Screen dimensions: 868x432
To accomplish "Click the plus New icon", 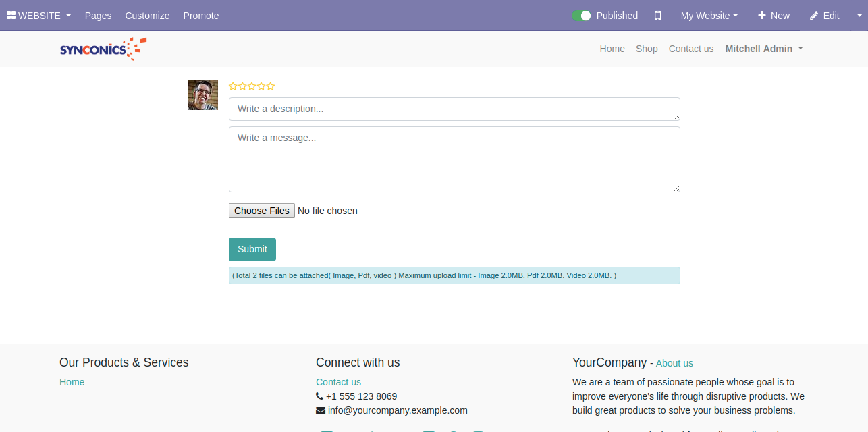I will pyautogui.click(x=762, y=16).
